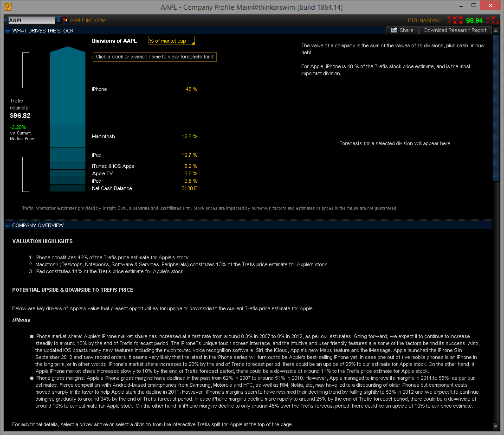Click the Macintosh block in the bar chart

coord(67,136)
